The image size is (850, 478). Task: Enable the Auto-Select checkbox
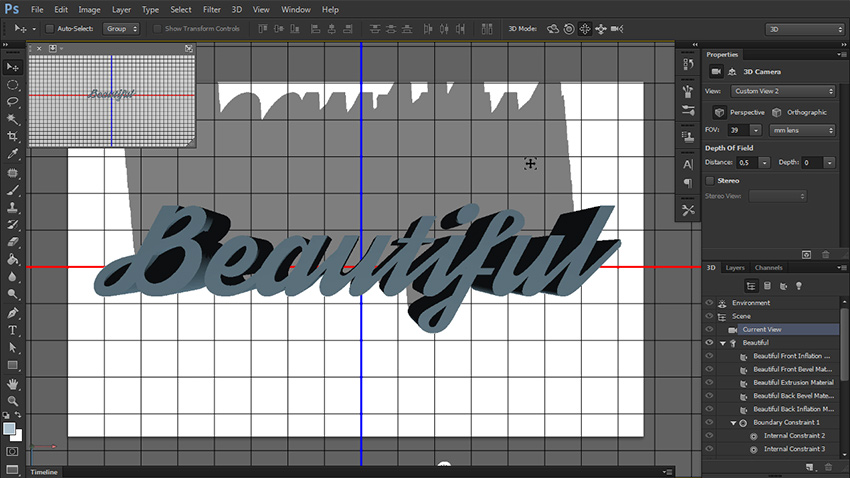point(50,29)
